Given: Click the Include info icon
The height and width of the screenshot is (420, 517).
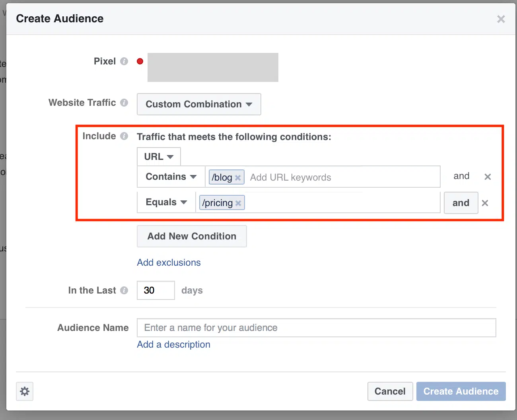Looking at the screenshot, I should click(x=124, y=136).
